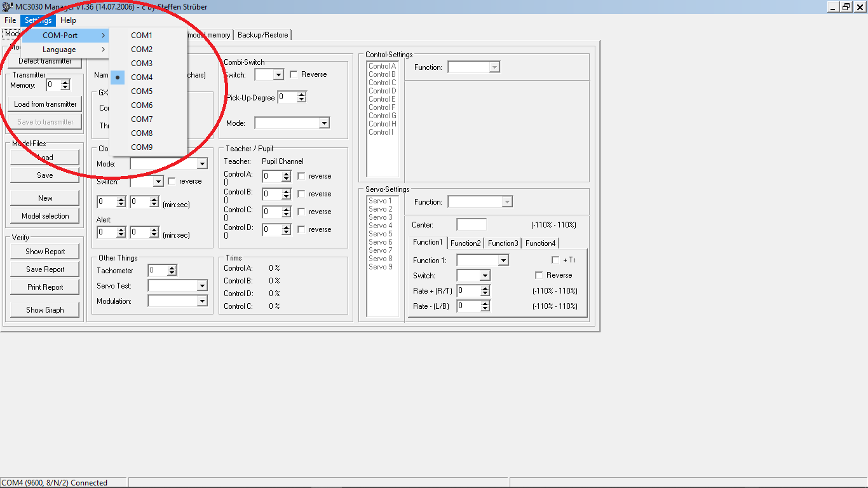Image resolution: width=868 pixels, height=488 pixels.
Task: Enable the Combi-Switch Reverse checkbox
Action: (x=294, y=75)
